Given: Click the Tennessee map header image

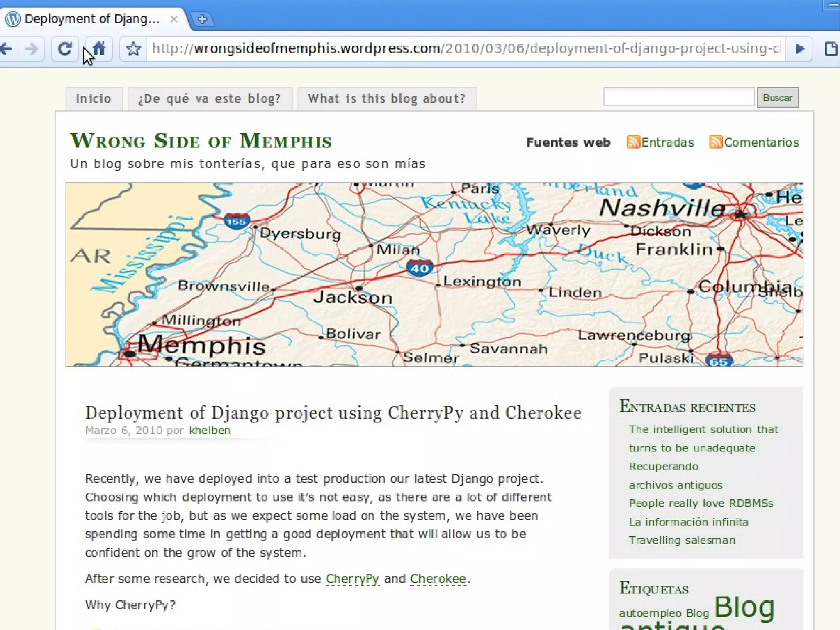Looking at the screenshot, I should click(434, 275).
